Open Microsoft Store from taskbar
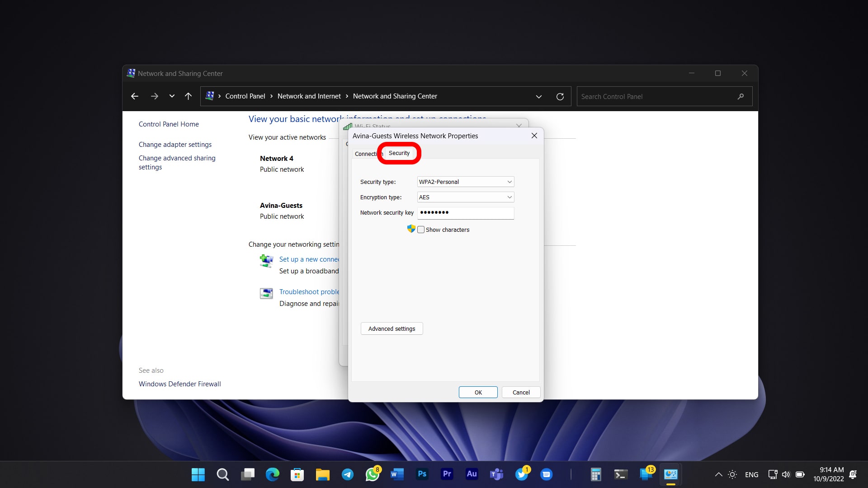Viewport: 868px width, 488px height. click(297, 474)
